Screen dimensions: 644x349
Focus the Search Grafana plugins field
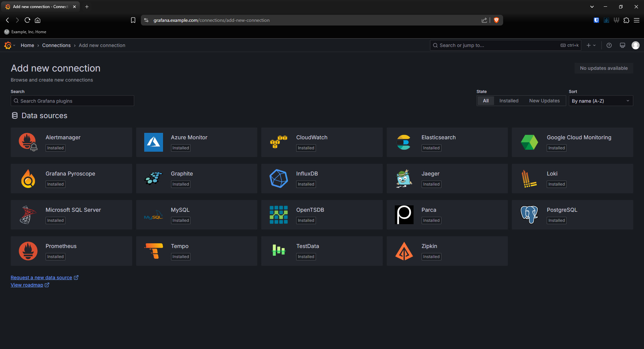click(x=72, y=101)
